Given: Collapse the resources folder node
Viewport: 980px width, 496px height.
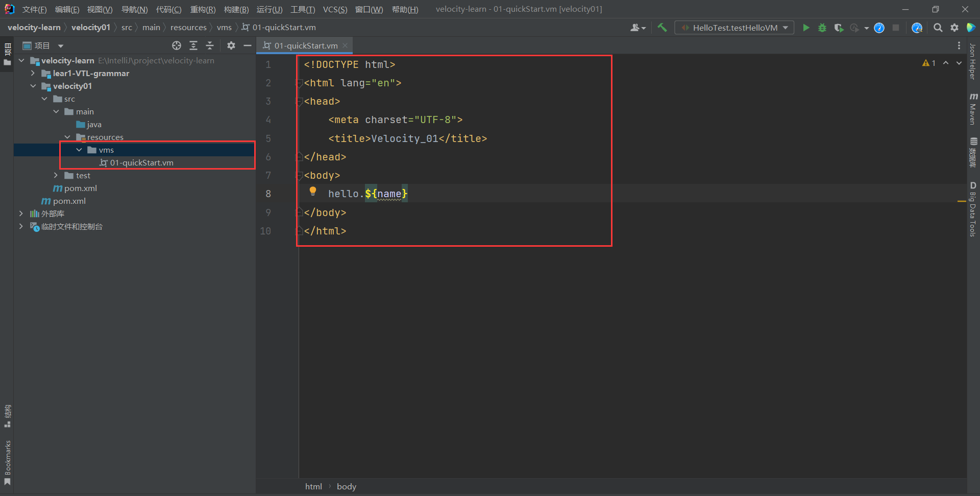Looking at the screenshot, I should pyautogui.click(x=67, y=137).
